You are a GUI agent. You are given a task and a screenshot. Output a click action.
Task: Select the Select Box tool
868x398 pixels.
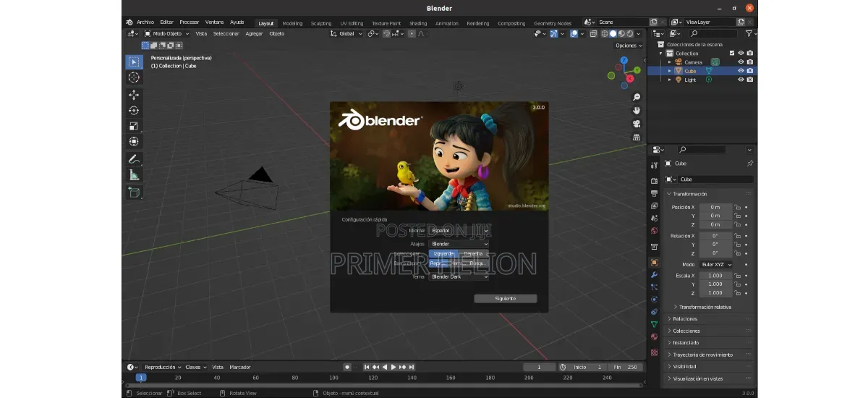coord(134,62)
